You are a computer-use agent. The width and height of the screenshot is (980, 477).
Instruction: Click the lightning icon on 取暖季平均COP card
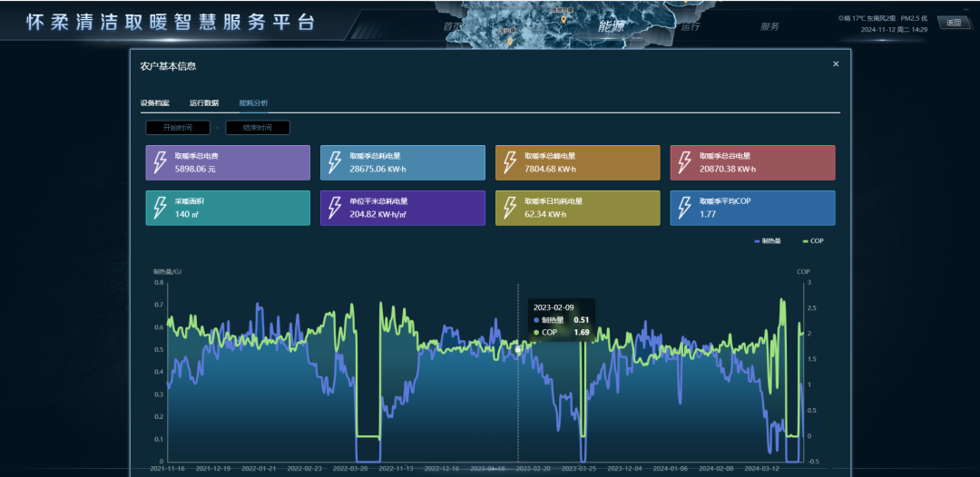click(x=685, y=208)
